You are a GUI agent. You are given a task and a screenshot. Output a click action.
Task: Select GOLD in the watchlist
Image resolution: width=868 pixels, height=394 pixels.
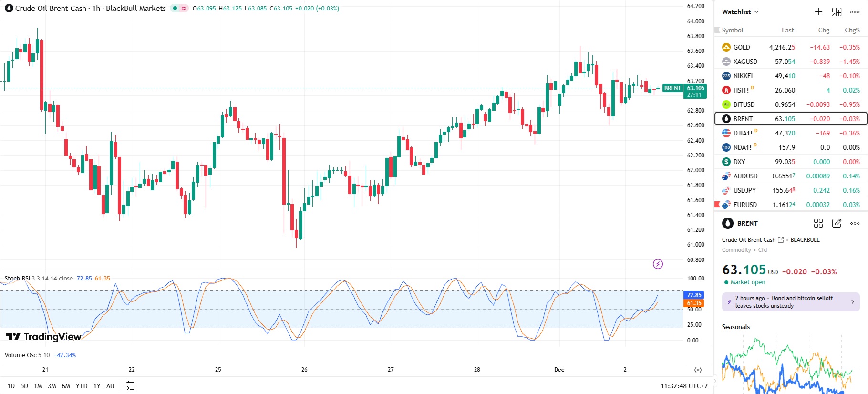point(742,47)
